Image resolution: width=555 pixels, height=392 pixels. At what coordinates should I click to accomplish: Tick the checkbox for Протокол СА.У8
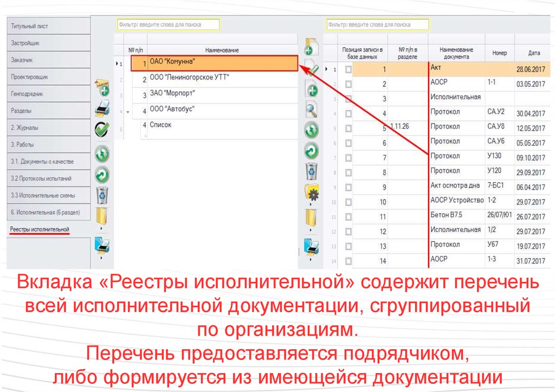pos(349,128)
